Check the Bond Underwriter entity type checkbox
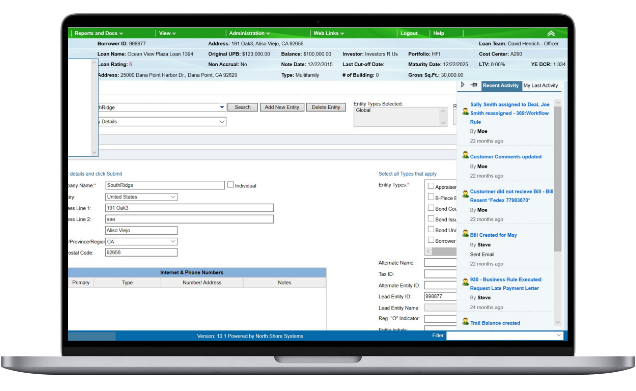 [431, 229]
